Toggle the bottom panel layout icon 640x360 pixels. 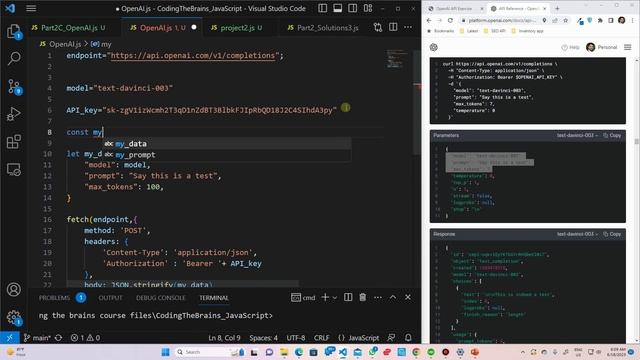click(x=338, y=8)
